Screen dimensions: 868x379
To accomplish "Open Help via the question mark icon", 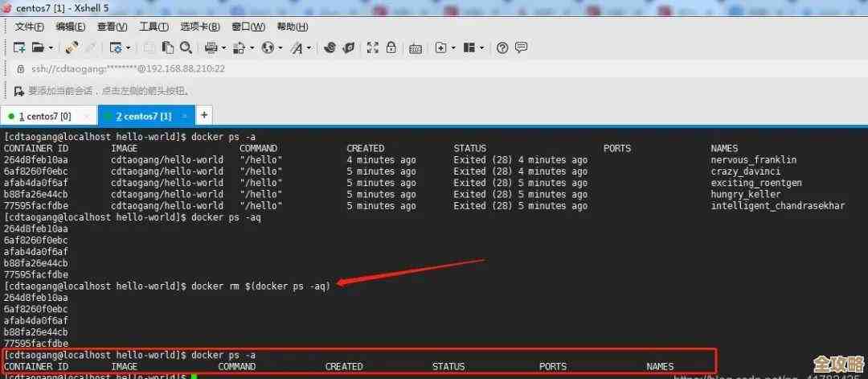I will pyautogui.click(x=502, y=47).
